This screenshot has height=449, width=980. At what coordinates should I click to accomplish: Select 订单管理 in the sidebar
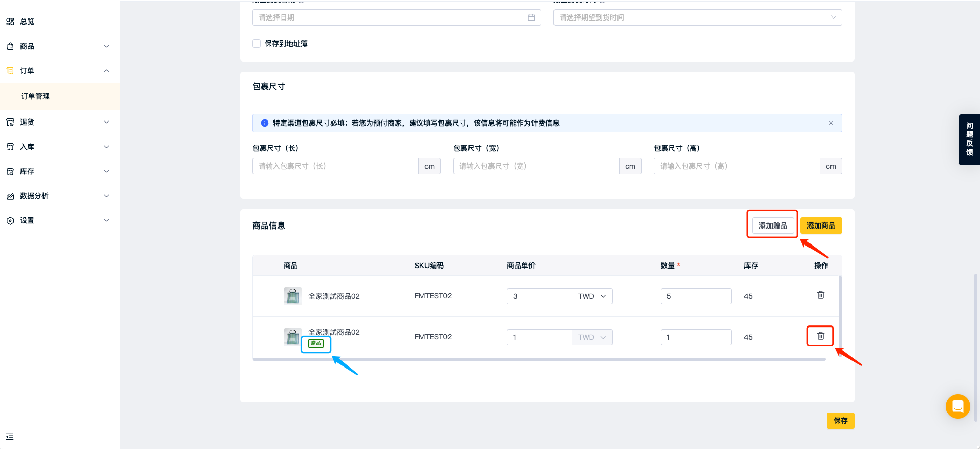(35, 96)
